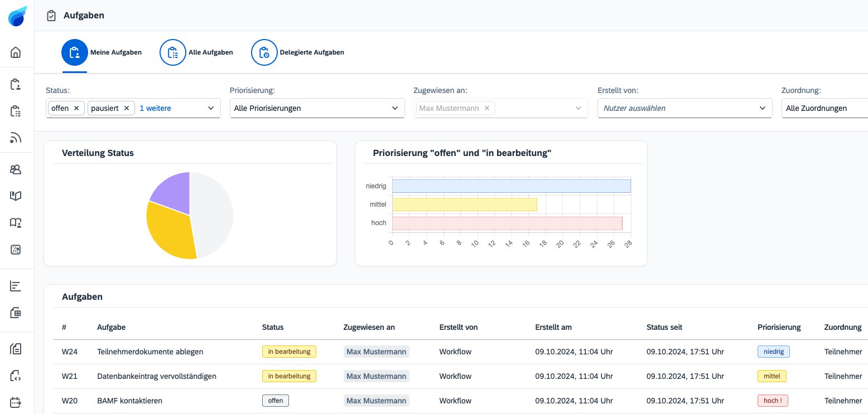The image size is (868, 414).
Task: Click the W24 task number
Action: click(70, 352)
